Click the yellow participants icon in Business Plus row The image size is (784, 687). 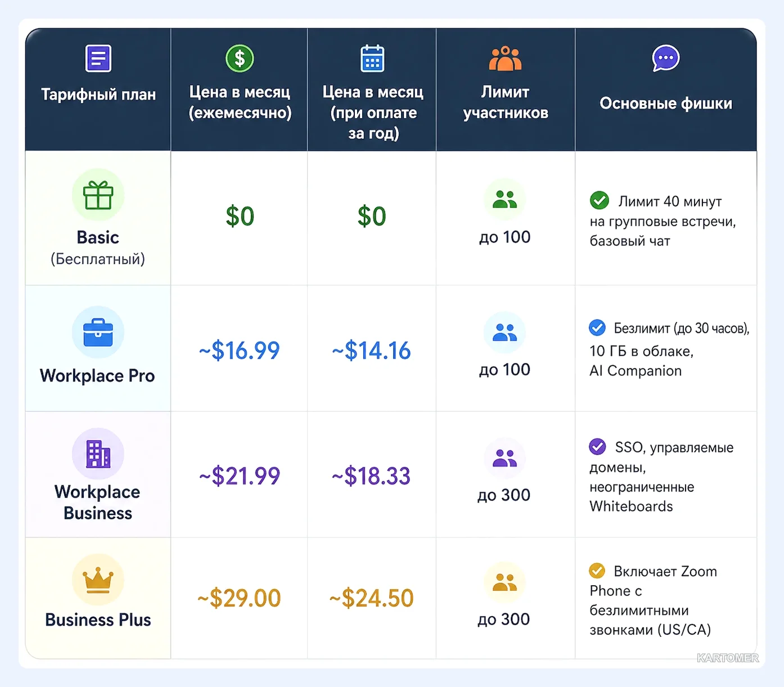[x=504, y=582]
